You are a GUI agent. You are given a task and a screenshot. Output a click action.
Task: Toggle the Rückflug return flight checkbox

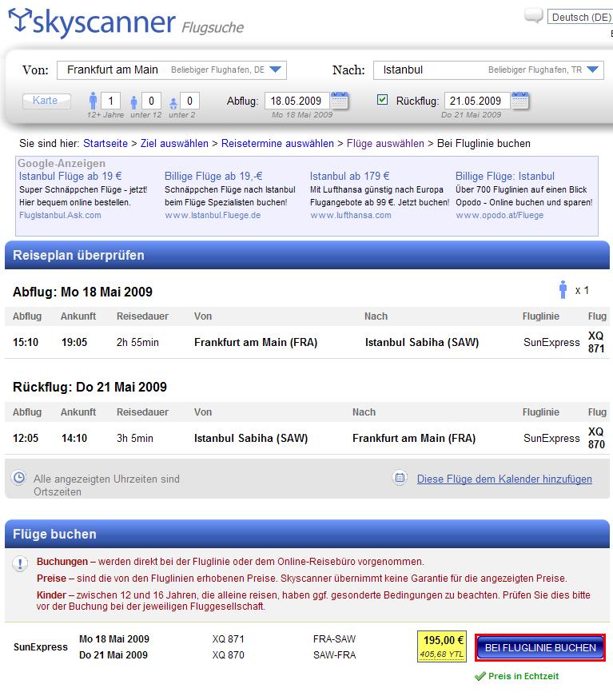(382, 100)
